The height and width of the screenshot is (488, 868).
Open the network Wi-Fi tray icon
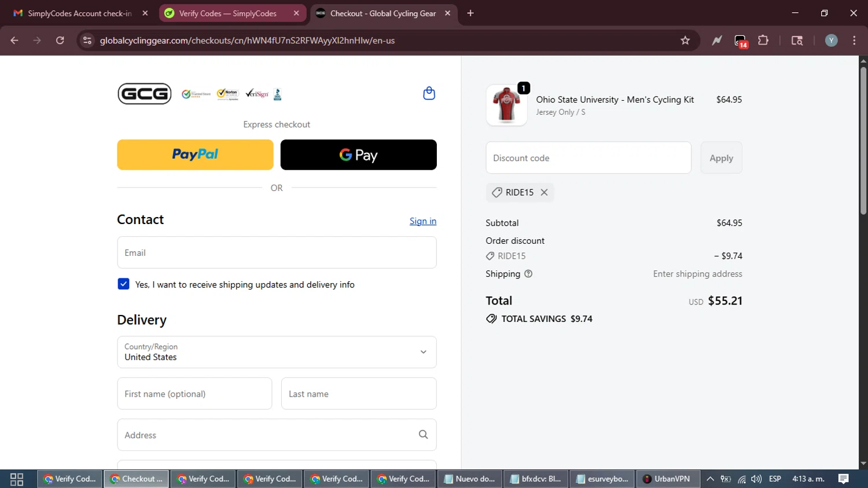point(741,479)
